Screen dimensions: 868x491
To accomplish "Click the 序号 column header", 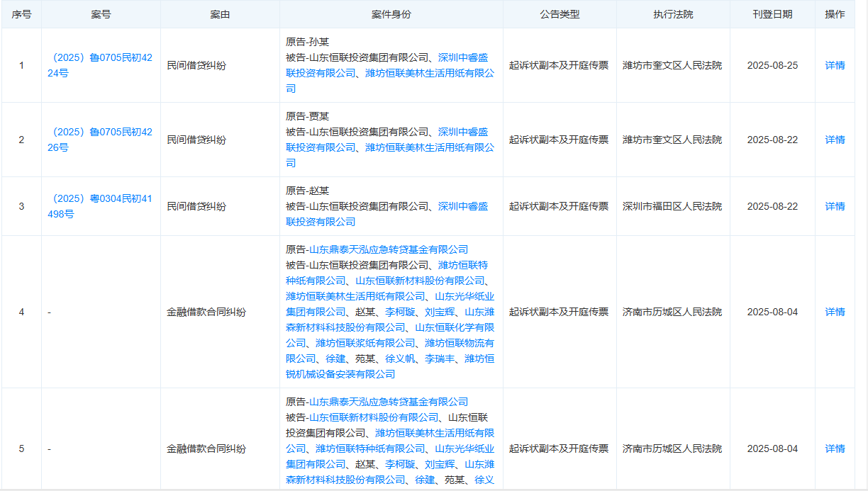I will click(x=21, y=14).
